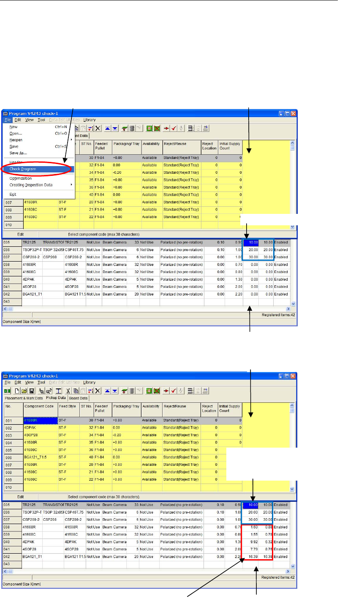The width and height of the screenshot is (364, 607).
Task: Bottom window: click the Feed Style column header
Action: point(68,409)
